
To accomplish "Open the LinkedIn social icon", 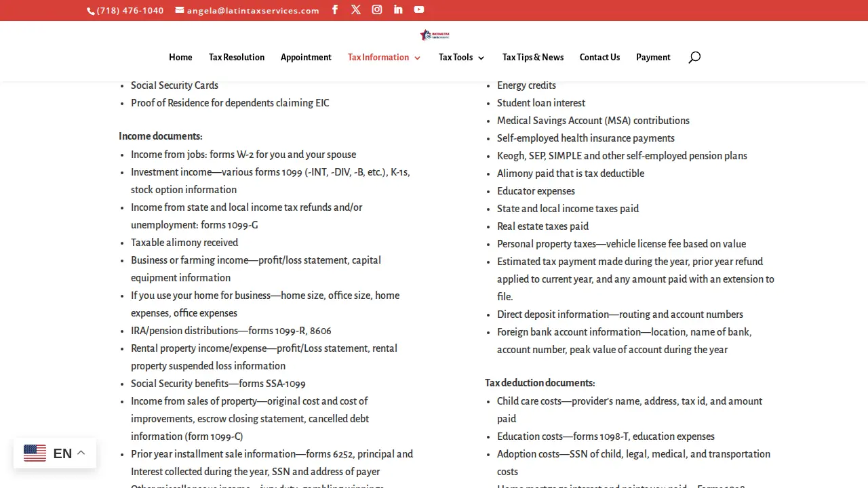I will pyautogui.click(x=398, y=9).
